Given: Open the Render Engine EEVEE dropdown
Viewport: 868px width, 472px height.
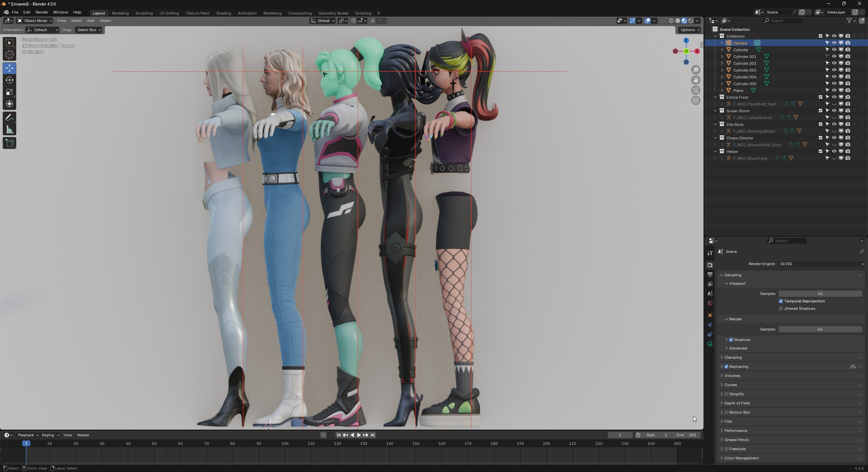Looking at the screenshot, I should coord(822,264).
